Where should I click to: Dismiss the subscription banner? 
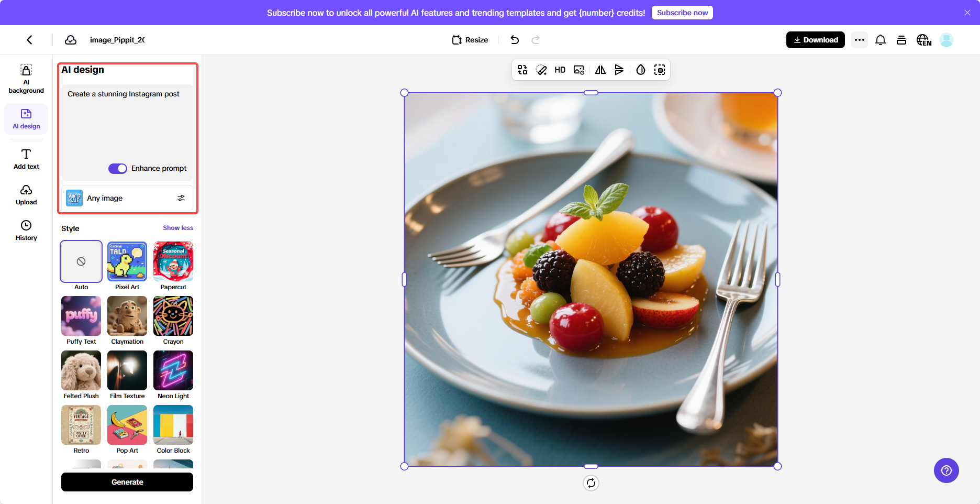[967, 13]
